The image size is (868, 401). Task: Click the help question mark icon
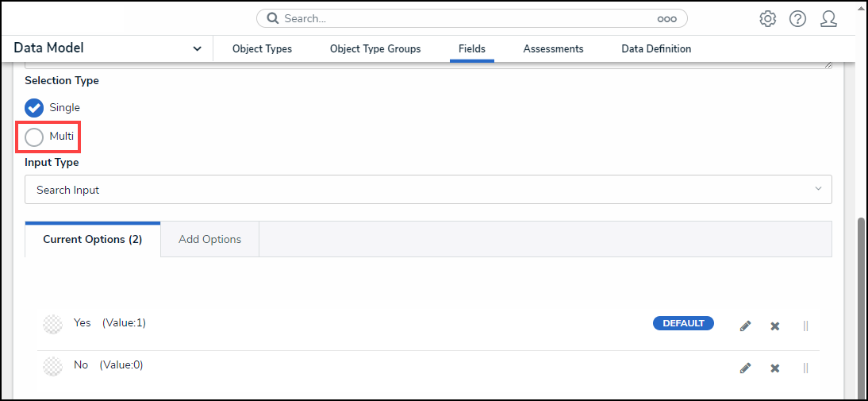(797, 18)
